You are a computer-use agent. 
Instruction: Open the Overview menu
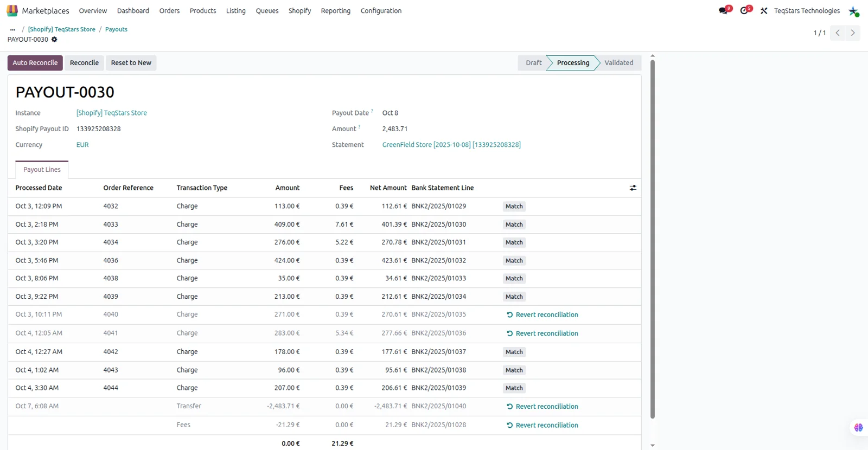coord(93,11)
